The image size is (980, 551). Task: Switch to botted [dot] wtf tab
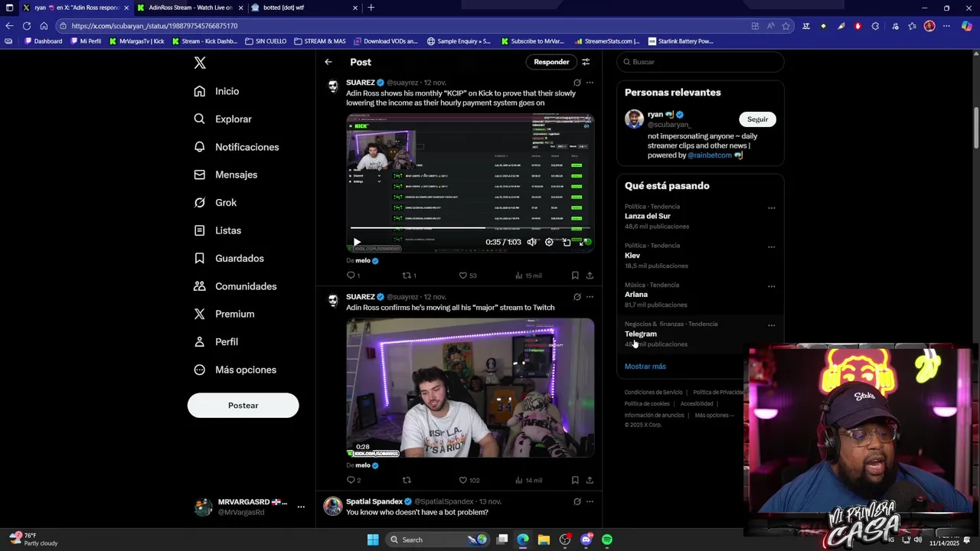point(305,8)
